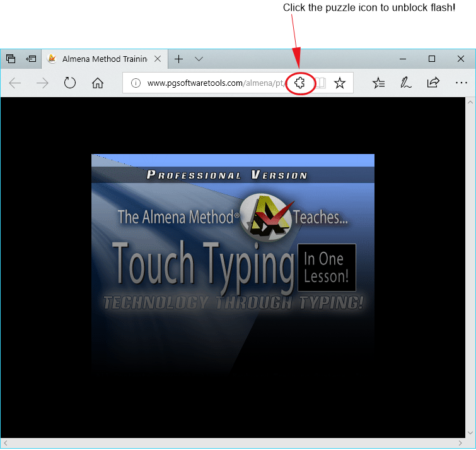Open reading view book icon
Image resolution: width=476 pixels, height=450 pixels.
320,83
